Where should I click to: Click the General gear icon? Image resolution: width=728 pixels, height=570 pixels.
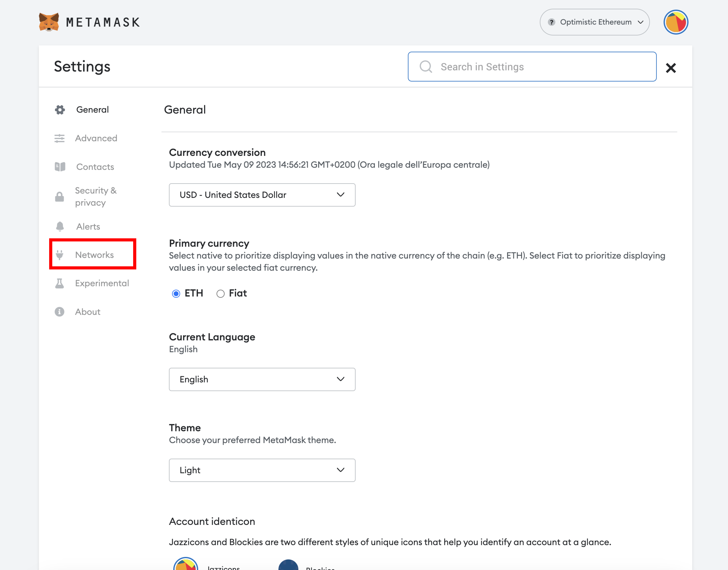pos(60,110)
